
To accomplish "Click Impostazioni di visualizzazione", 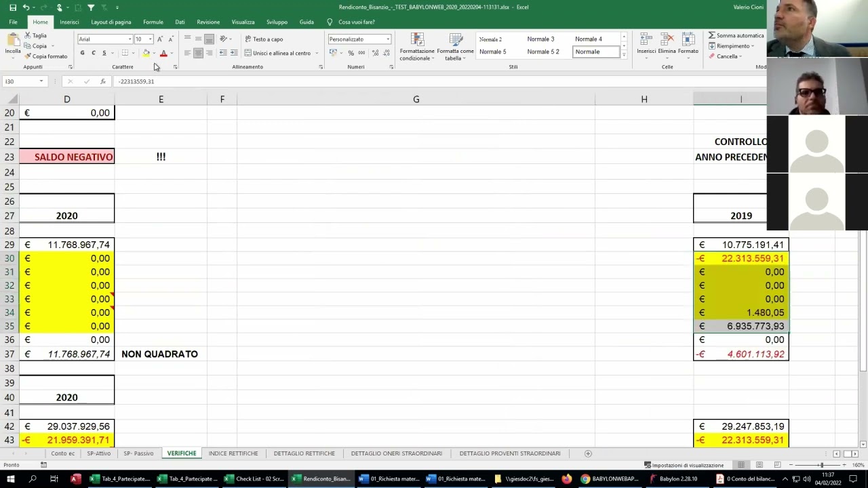I will tap(684, 465).
